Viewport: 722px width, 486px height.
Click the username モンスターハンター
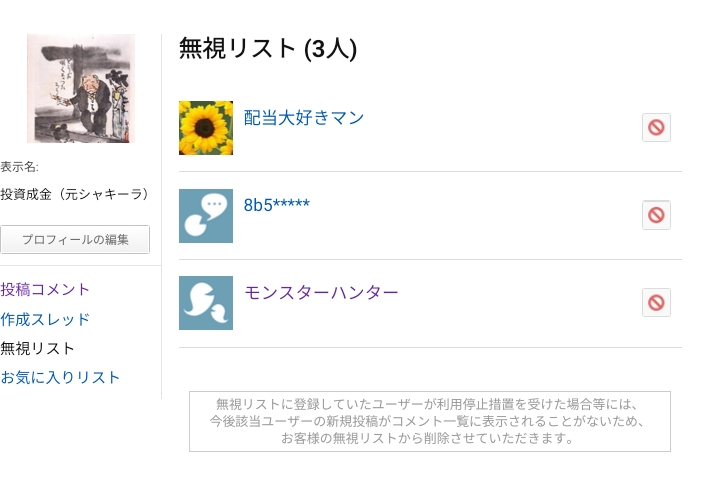point(321,292)
